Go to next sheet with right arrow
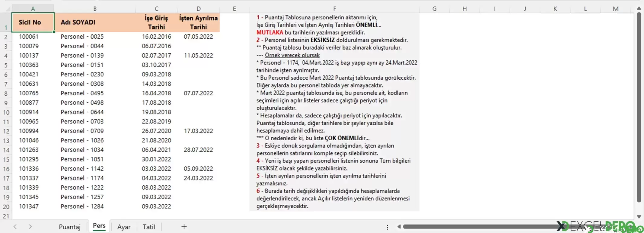Viewport: 644px width, 233px height. click(30, 227)
